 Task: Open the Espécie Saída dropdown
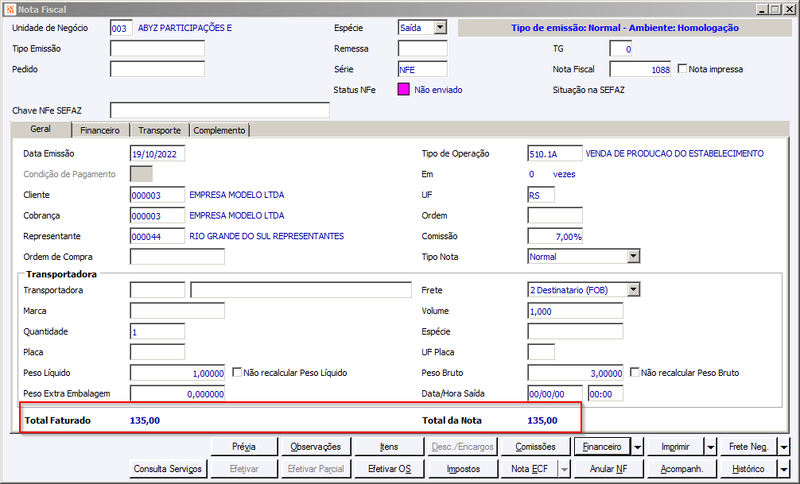coord(440,28)
